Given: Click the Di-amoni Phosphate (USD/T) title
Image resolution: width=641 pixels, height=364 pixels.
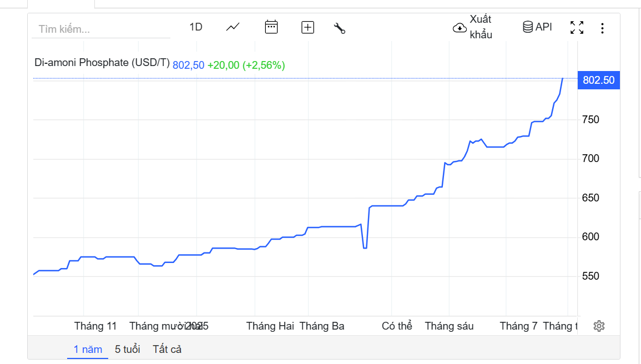Looking at the screenshot, I should click(102, 63).
